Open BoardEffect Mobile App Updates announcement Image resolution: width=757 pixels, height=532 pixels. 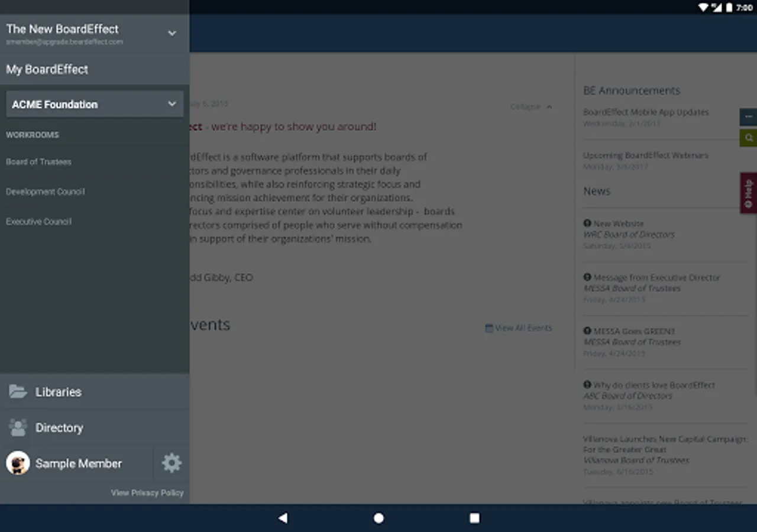(646, 112)
